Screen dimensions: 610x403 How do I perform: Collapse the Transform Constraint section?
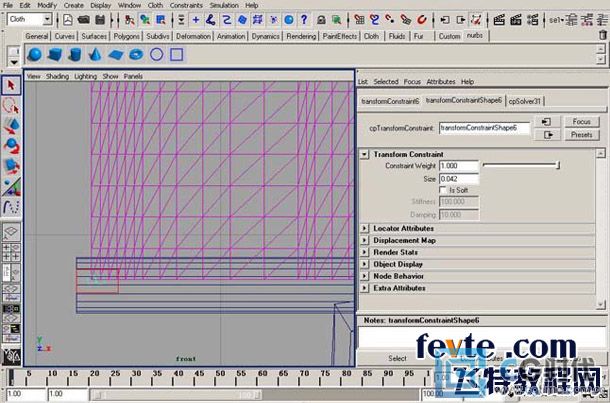[364, 154]
